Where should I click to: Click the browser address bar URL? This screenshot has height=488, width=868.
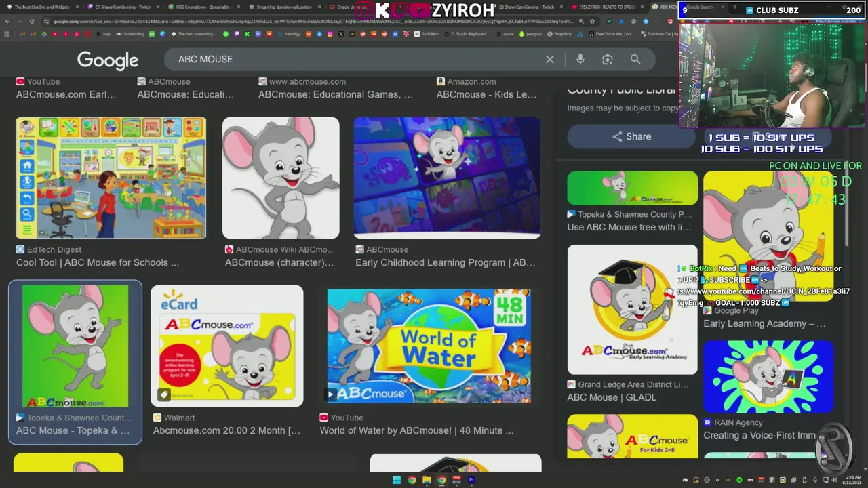tap(312, 21)
